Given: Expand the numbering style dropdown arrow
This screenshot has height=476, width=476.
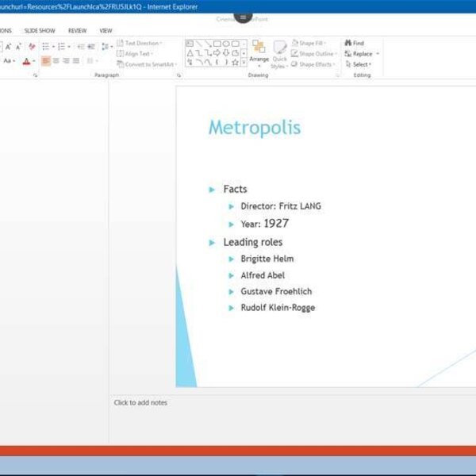Looking at the screenshot, I should pyautogui.click(x=69, y=47).
